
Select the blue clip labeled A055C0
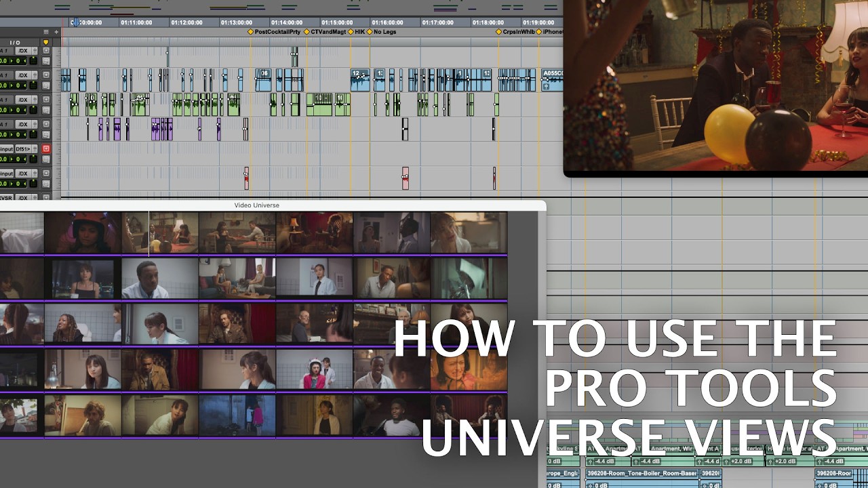552,79
